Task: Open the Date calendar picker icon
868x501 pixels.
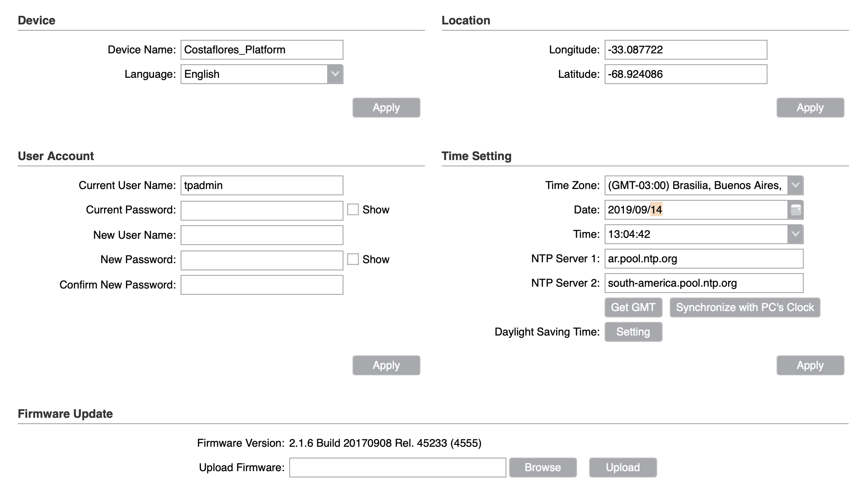Action: click(x=796, y=210)
